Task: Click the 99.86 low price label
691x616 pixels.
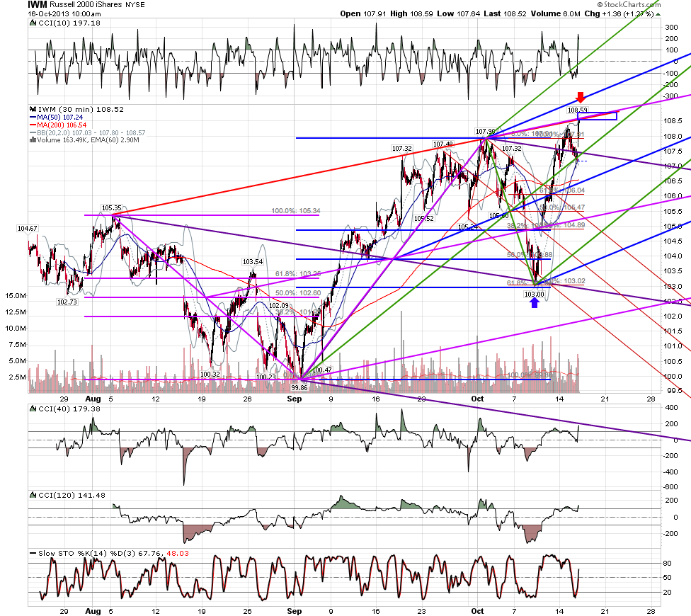Action: [x=299, y=388]
